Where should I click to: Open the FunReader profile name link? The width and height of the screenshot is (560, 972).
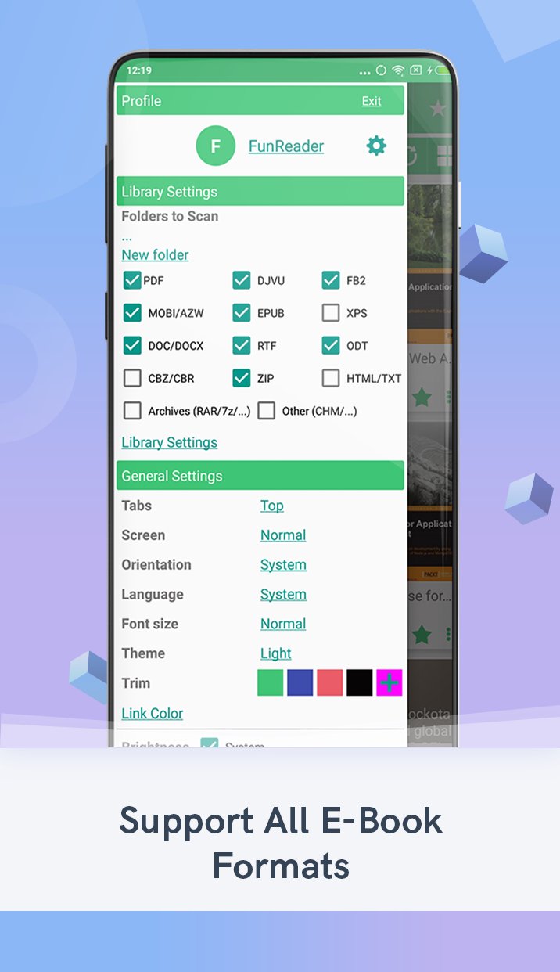285,146
